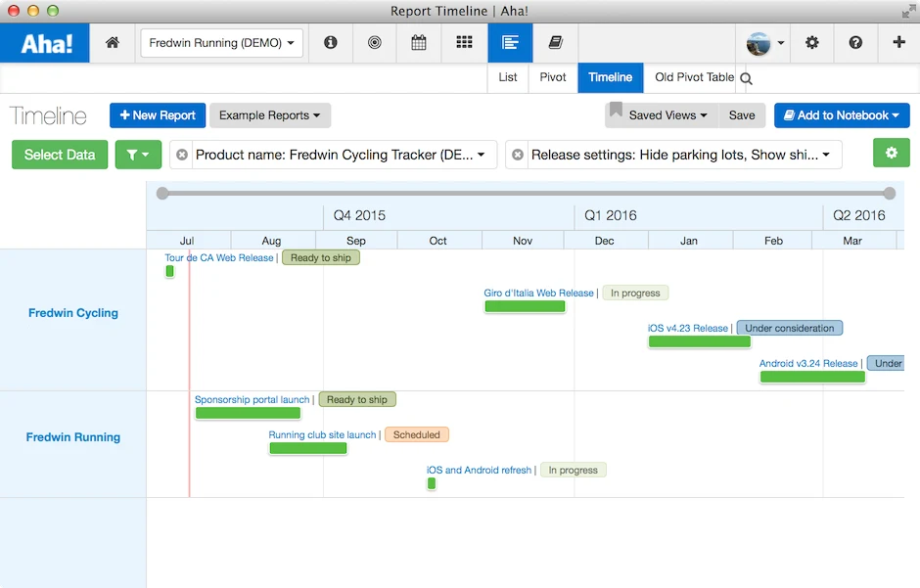Open the Add to Notebook dropdown
This screenshot has width=920, height=588.
pos(842,115)
